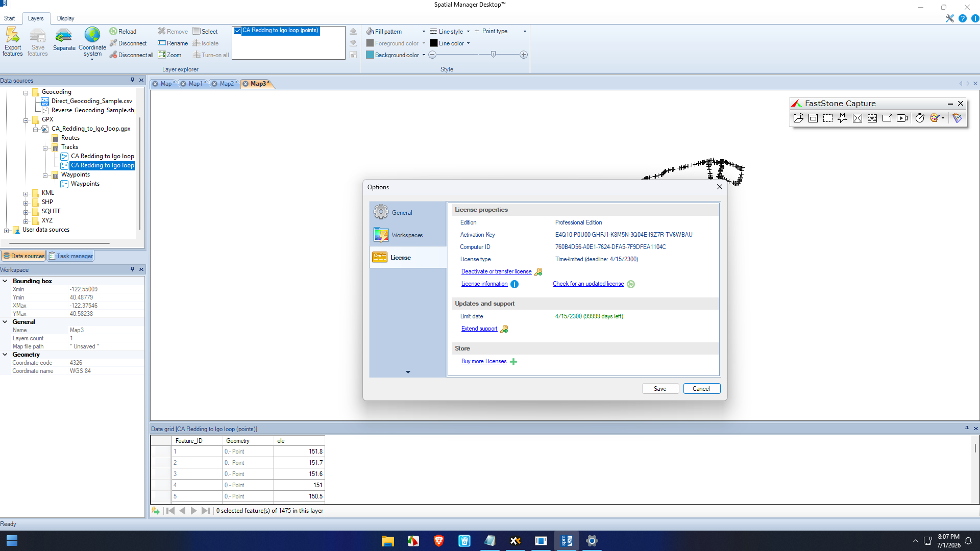Switch to the Display ribbon tab
This screenshot has width=980, height=551.
(x=65, y=18)
